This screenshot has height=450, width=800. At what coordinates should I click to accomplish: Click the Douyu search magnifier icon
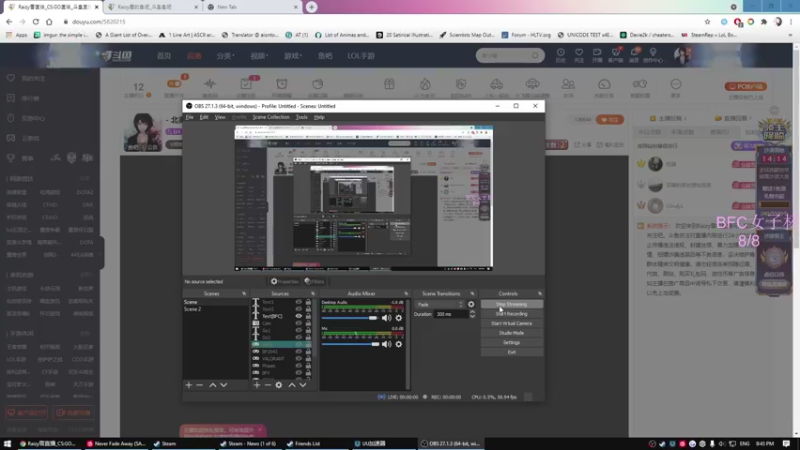tap(535, 55)
